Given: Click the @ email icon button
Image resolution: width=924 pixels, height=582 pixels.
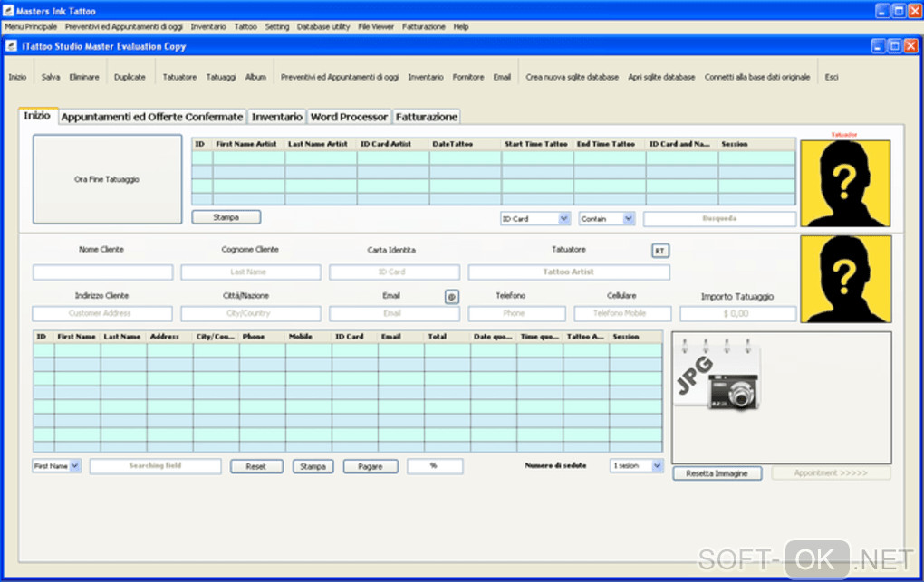Looking at the screenshot, I should click(451, 296).
